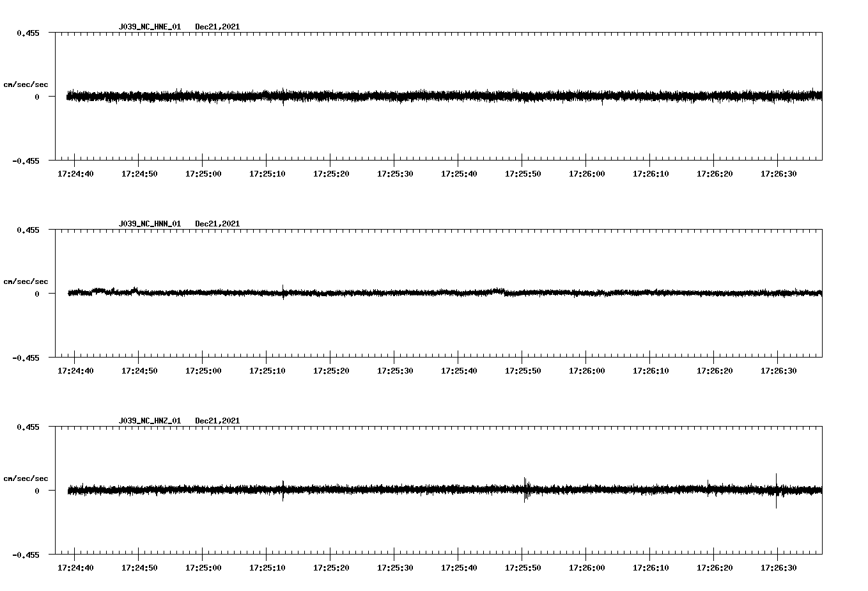Image resolution: width=868 pixels, height=591 pixels.
Task: Click the zero axis label on HNN plot
Action: tap(37, 294)
